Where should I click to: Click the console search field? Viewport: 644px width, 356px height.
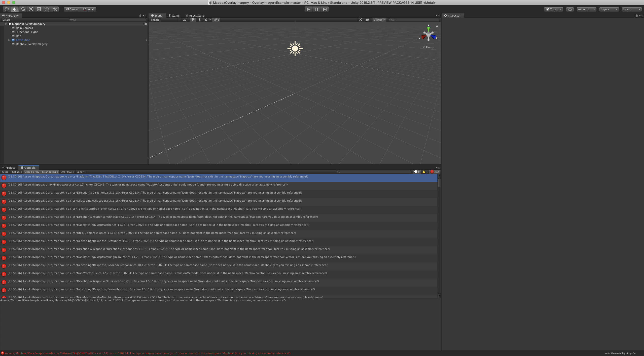point(374,172)
